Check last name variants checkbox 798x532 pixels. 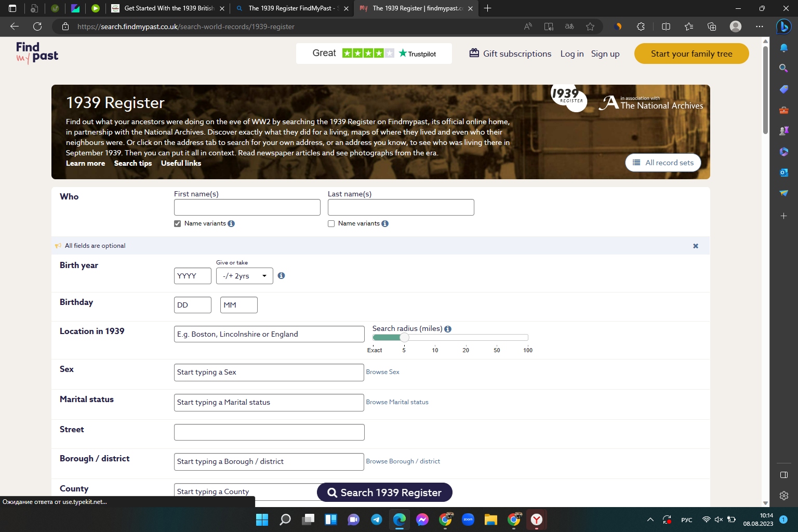coord(331,223)
